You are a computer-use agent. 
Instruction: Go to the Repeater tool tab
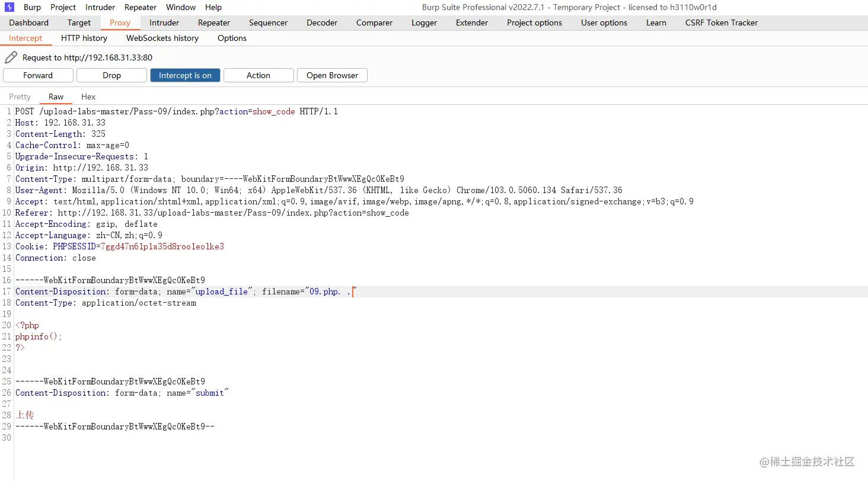(x=214, y=23)
